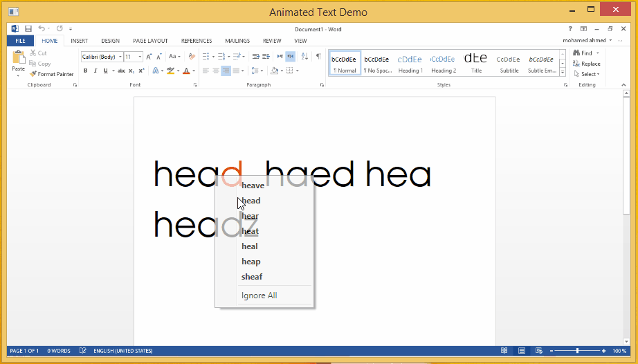The image size is (638, 364).
Task: Expand the Borders dropdown arrow
Action: [298, 71]
